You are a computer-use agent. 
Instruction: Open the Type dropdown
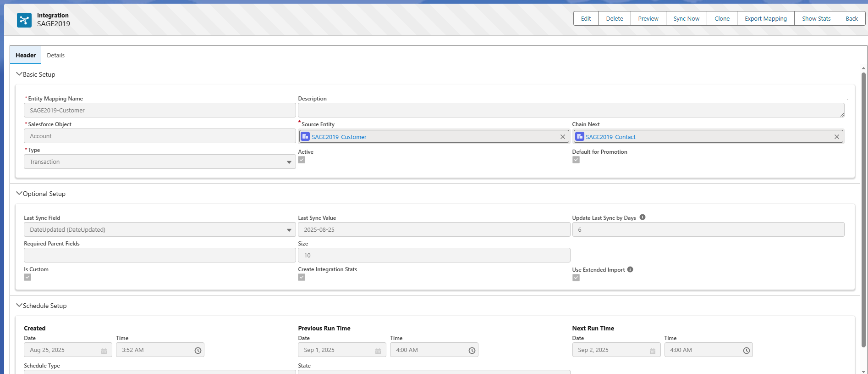[x=159, y=162]
